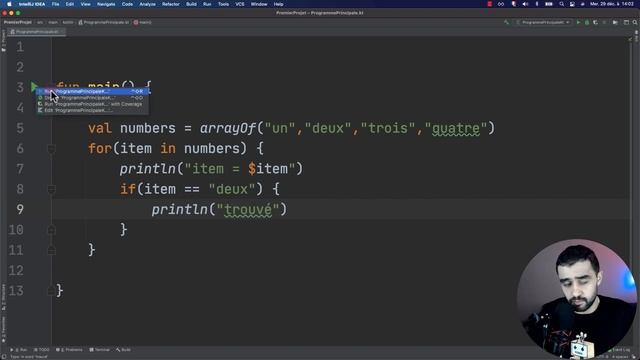Open the Analyze menu
Image resolution: width=640 pixels, height=360 pixels.
[x=147, y=4]
